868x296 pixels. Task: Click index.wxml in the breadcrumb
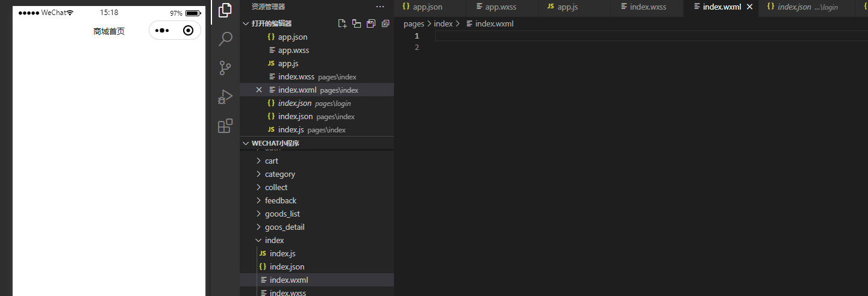pos(490,23)
